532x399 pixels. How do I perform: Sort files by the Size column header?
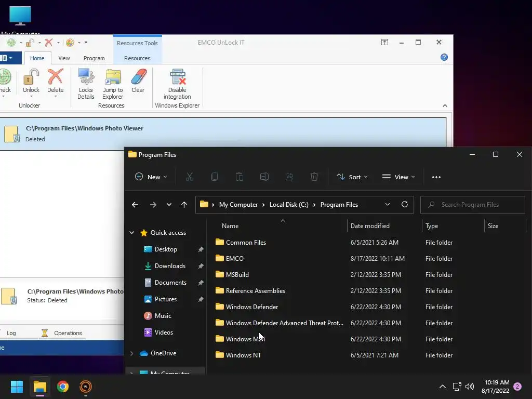(493, 226)
